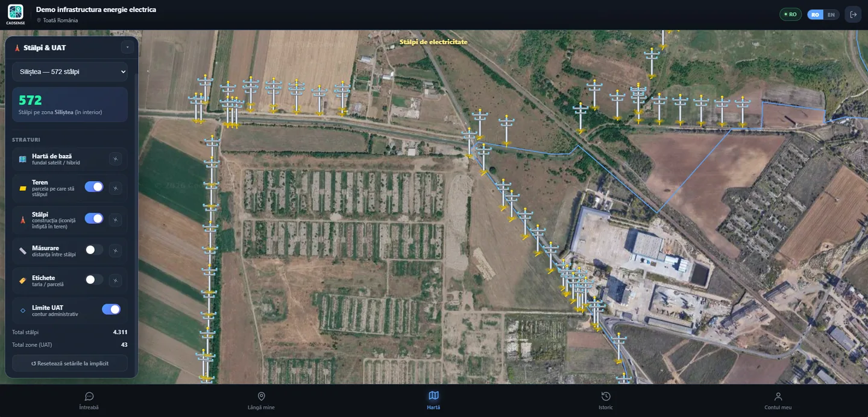868x417 pixels.
Task: Click the tower icon beside Stâlpi & UAT
Action: point(17,48)
